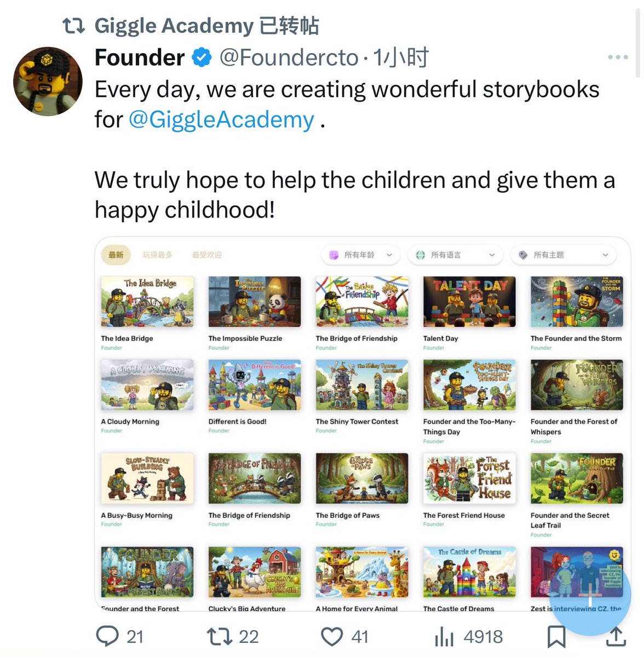Switch to the 玩得最多 tab

coord(158,255)
